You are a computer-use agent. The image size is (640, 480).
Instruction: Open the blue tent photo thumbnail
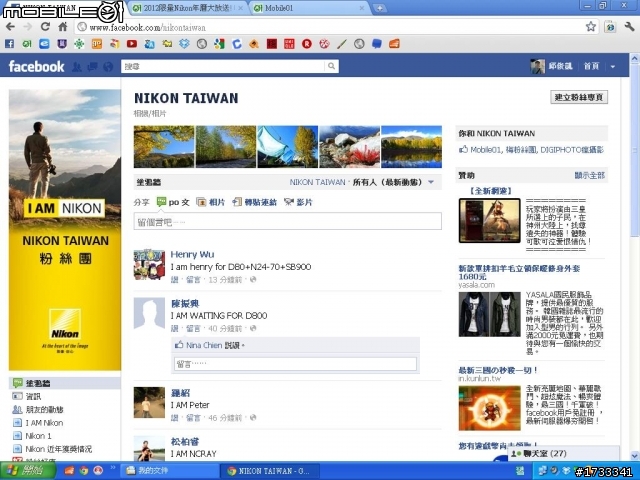pos(287,147)
